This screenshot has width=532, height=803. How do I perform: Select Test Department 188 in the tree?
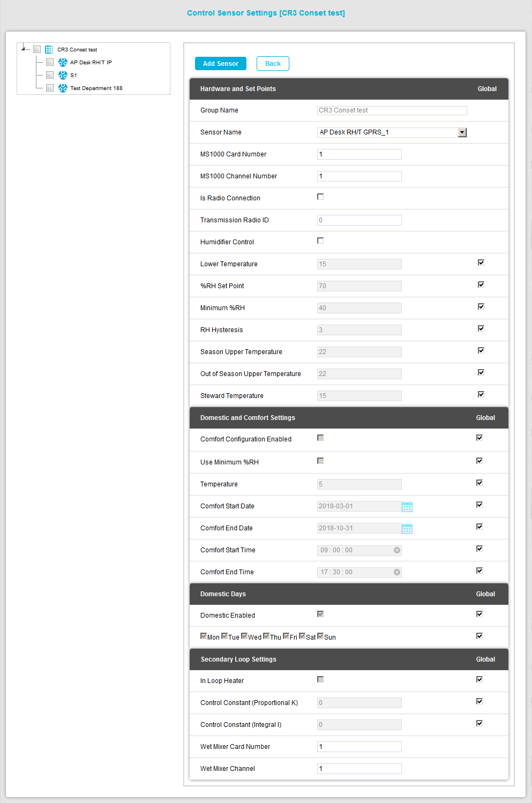pyautogui.click(x=96, y=88)
